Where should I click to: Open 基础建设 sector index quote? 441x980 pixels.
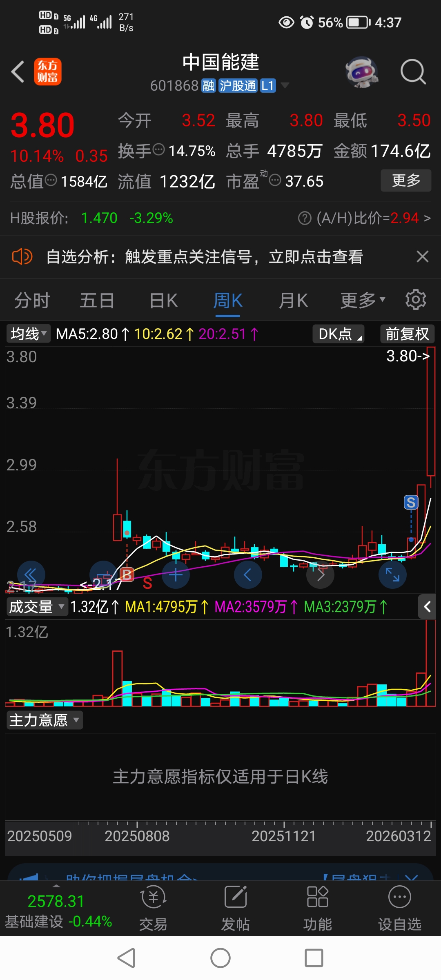tap(58, 911)
